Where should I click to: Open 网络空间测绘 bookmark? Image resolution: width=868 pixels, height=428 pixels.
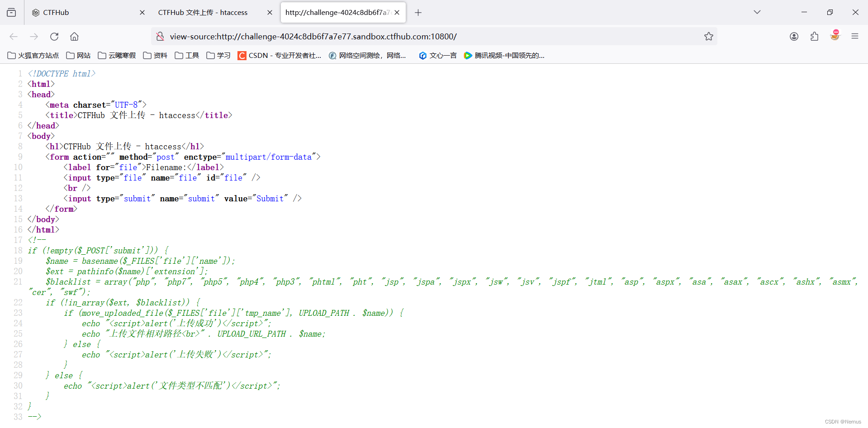click(x=367, y=55)
